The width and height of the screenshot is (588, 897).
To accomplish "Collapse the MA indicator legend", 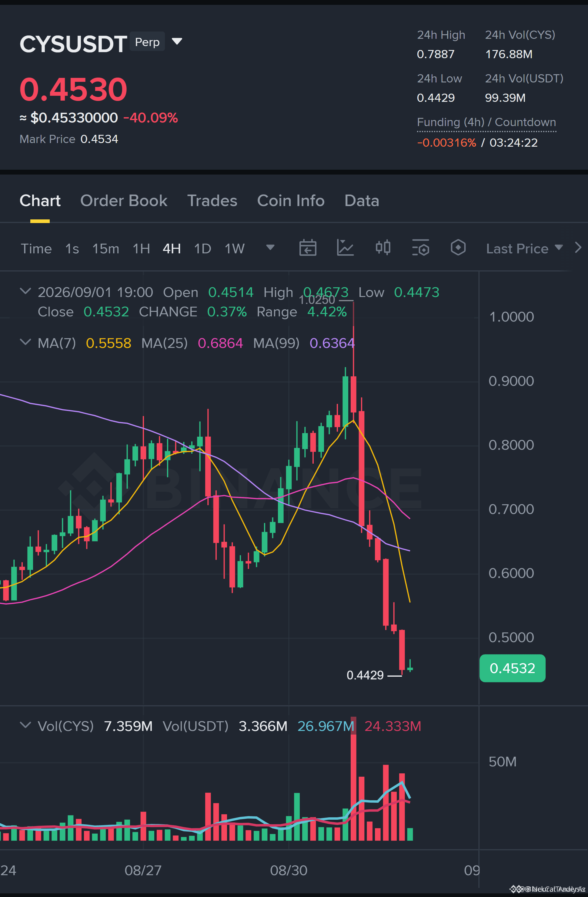I will click(x=25, y=342).
